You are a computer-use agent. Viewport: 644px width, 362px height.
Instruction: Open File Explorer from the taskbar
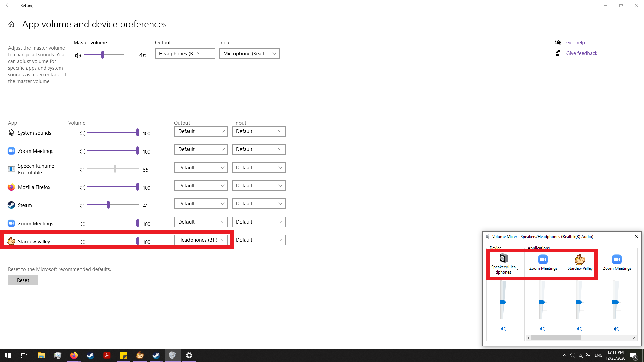41,355
